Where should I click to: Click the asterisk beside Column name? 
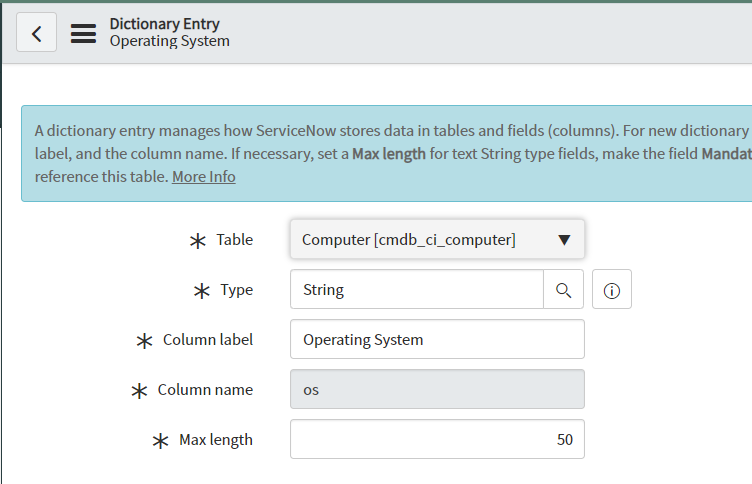tap(139, 390)
